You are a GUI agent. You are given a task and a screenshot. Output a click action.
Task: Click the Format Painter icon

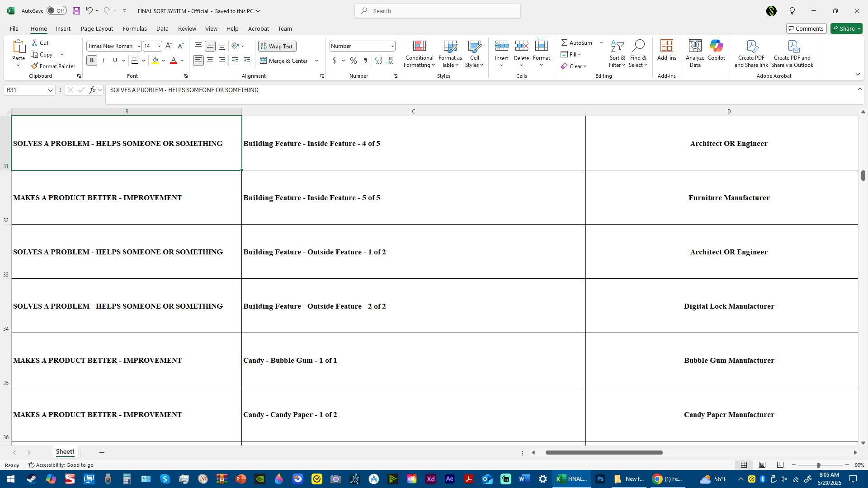tap(34, 66)
